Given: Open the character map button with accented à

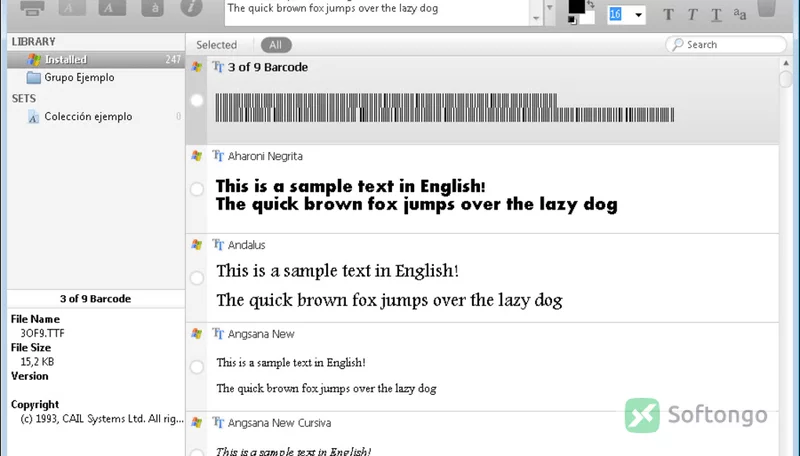Looking at the screenshot, I should pyautogui.click(x=153, y=8).
